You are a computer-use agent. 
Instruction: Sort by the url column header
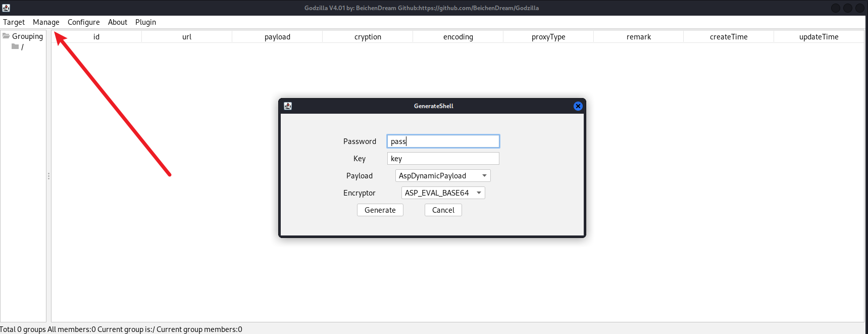187,37
